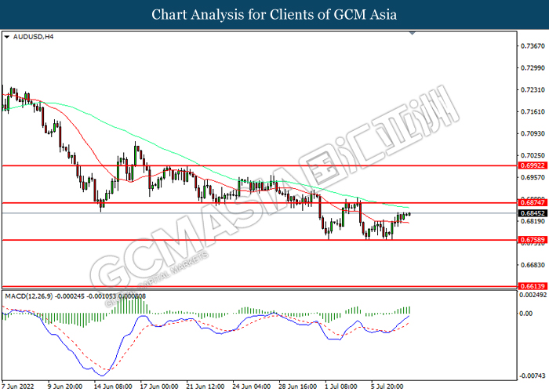Viewport: 549px width, 392px height.
Task: Click the 17 Jun 00:00 time label
Action: coord(159,387)
